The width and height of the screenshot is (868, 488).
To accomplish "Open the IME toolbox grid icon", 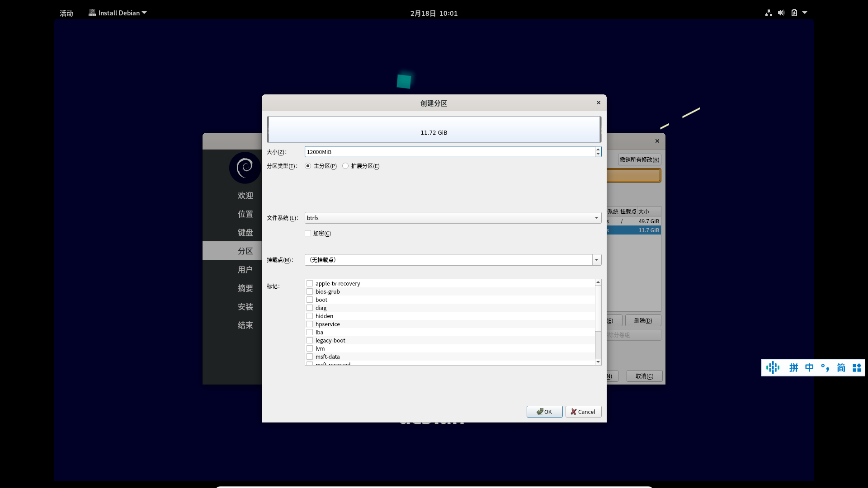I will pyautogui.click(x=857, y=368).
